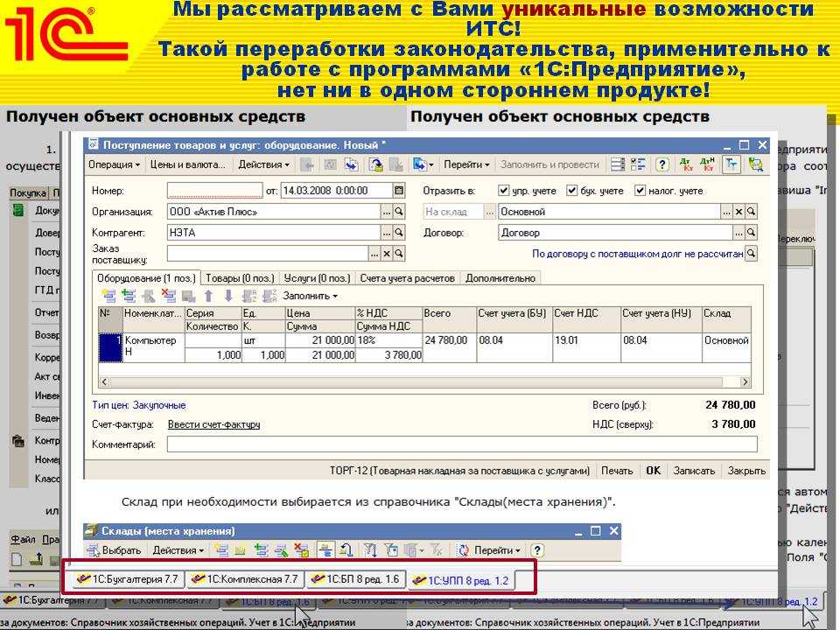Toggle the упр. учете checkbox
Viewport: 840px width, 630px height.
point(503,190)
